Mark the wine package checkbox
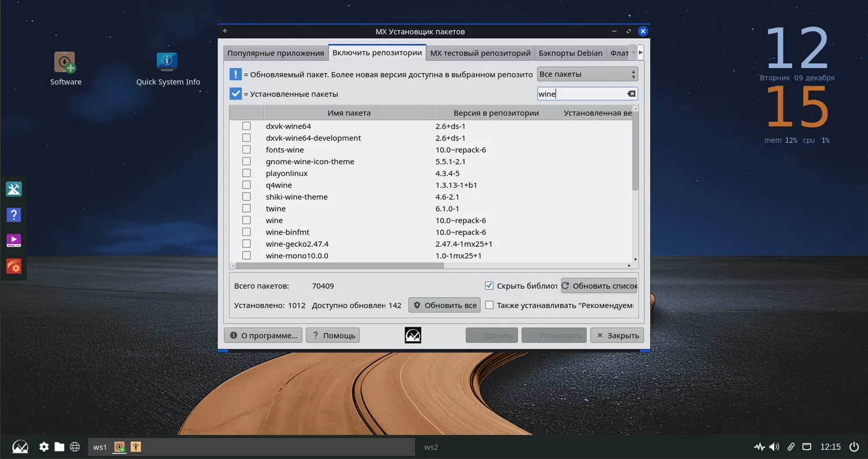Viewport: 868px width, 459px height. tap(247, 220)
